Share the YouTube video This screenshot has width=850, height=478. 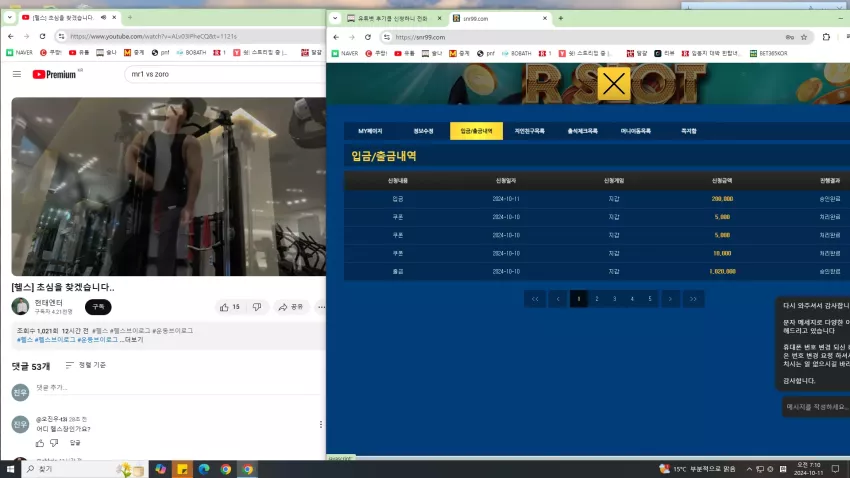pos(291,307)
